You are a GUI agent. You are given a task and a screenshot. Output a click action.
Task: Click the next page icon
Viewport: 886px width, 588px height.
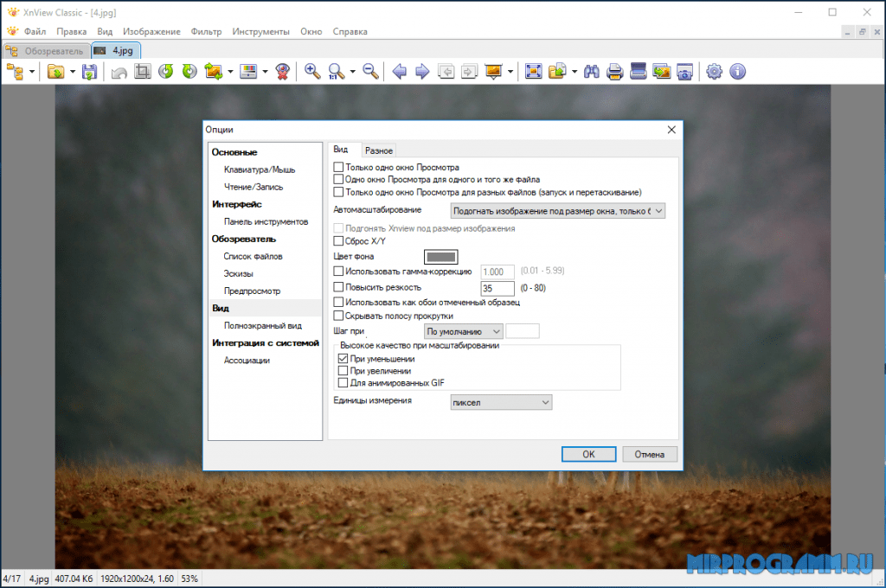coord(469,72)
